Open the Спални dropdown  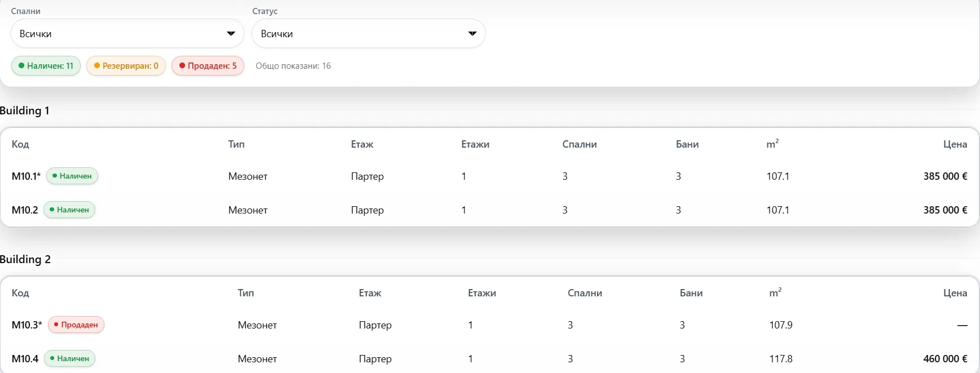click(x=127, y=34)
